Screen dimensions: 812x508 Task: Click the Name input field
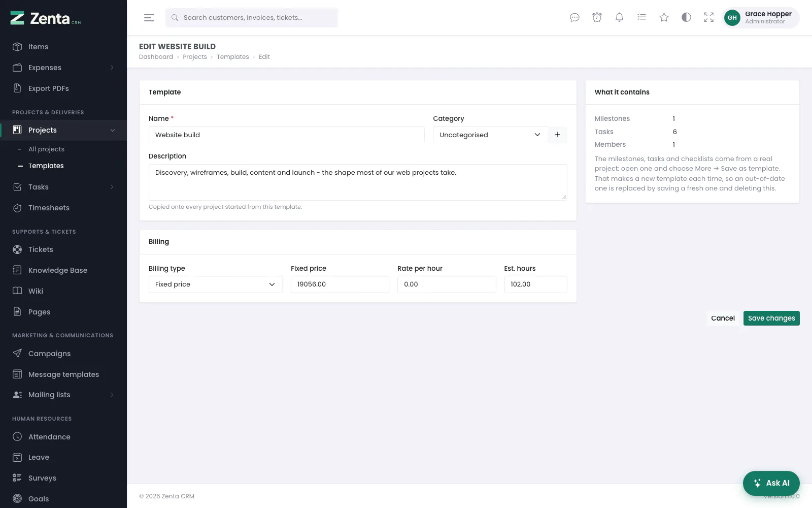(286, 135)
